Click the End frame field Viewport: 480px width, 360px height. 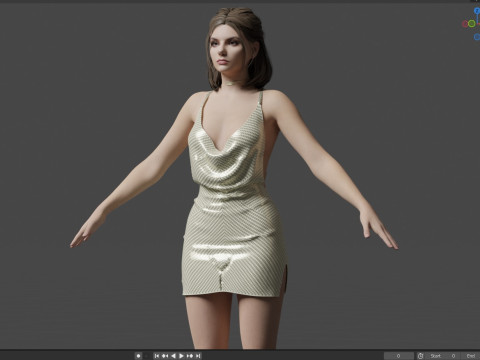point(471,356)
